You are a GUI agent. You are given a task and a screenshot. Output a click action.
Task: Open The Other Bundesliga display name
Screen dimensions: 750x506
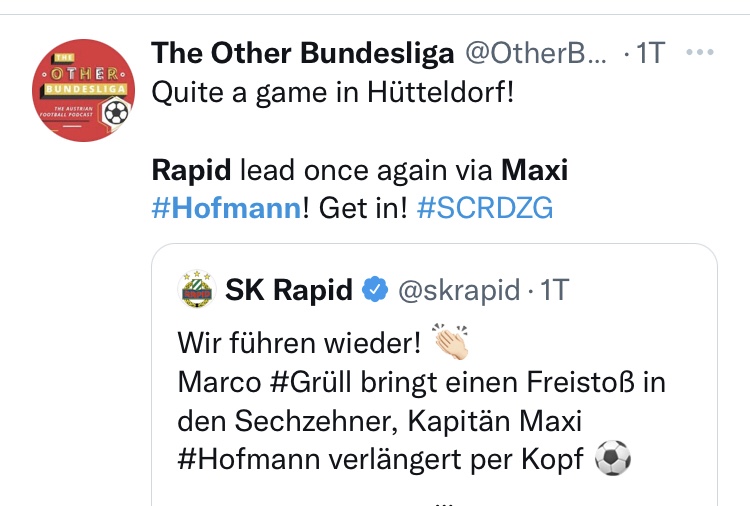point(302,54)
